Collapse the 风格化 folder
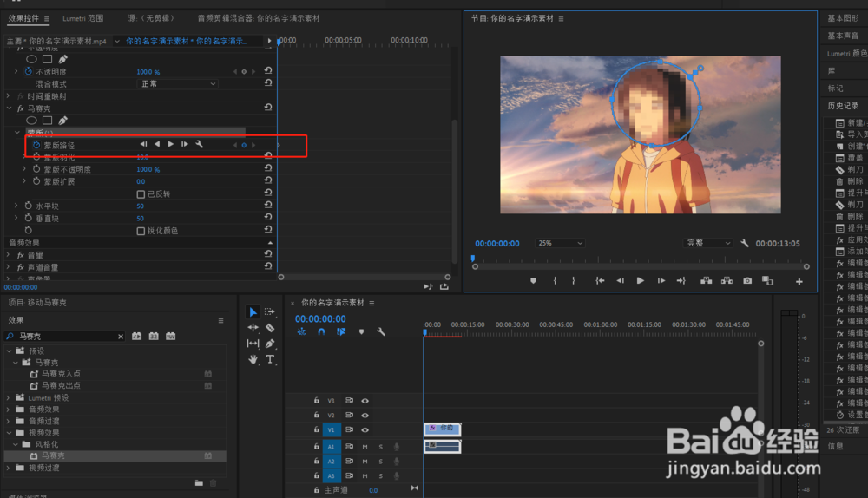 [15, 444]
